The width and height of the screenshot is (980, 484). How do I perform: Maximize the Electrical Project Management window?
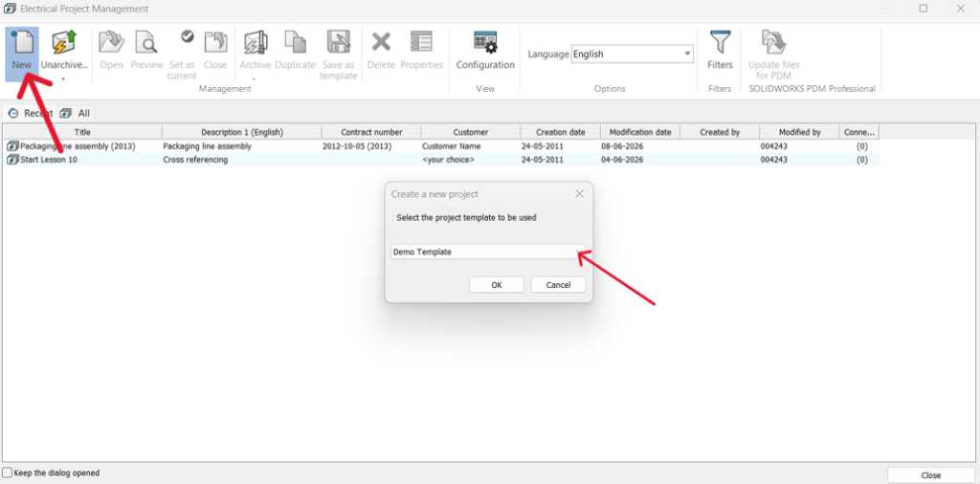[x=924, y=9]
